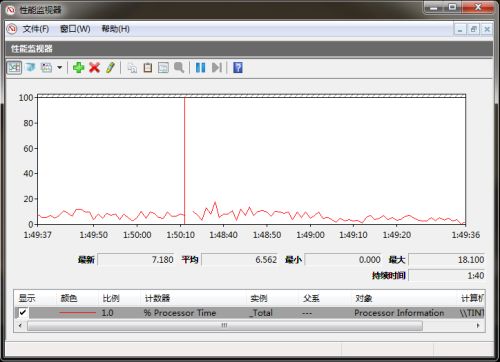Click the change graph type icon
The height and width of the screenshot is (362, 500).
46,68
